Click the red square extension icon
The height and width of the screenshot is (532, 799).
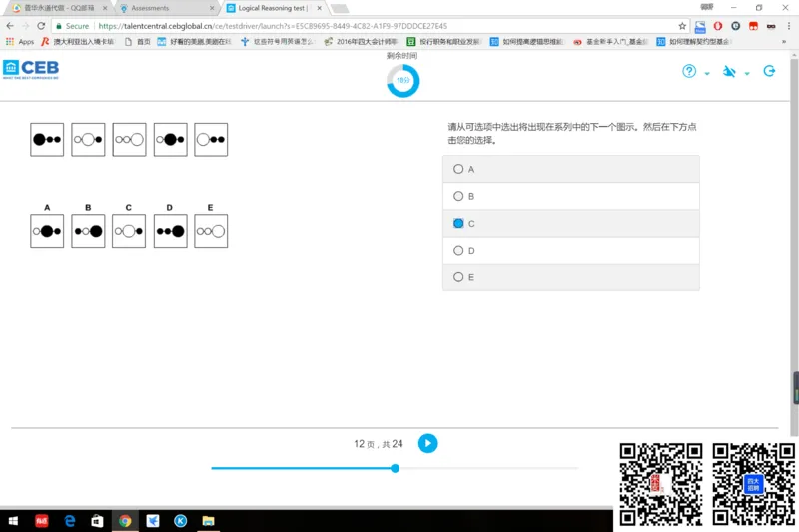coord(753,26)
